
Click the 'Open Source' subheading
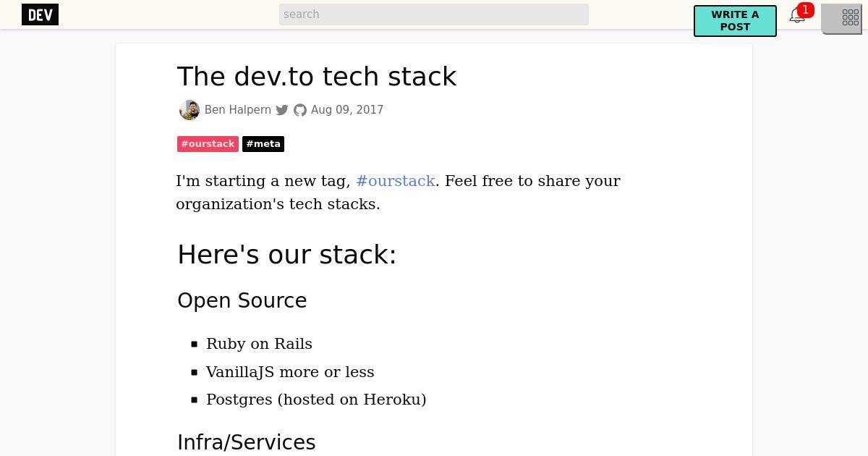pyautogui.click(x=242, y=301)
